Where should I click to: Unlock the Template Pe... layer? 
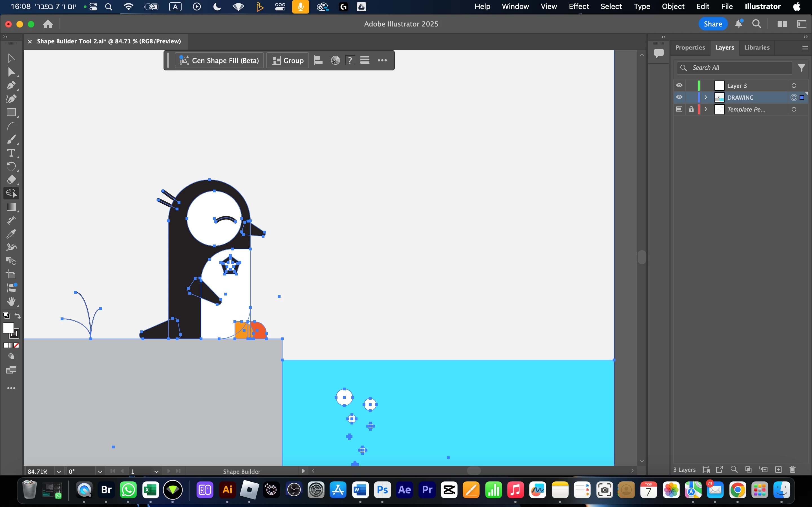[x=691, y=109]
